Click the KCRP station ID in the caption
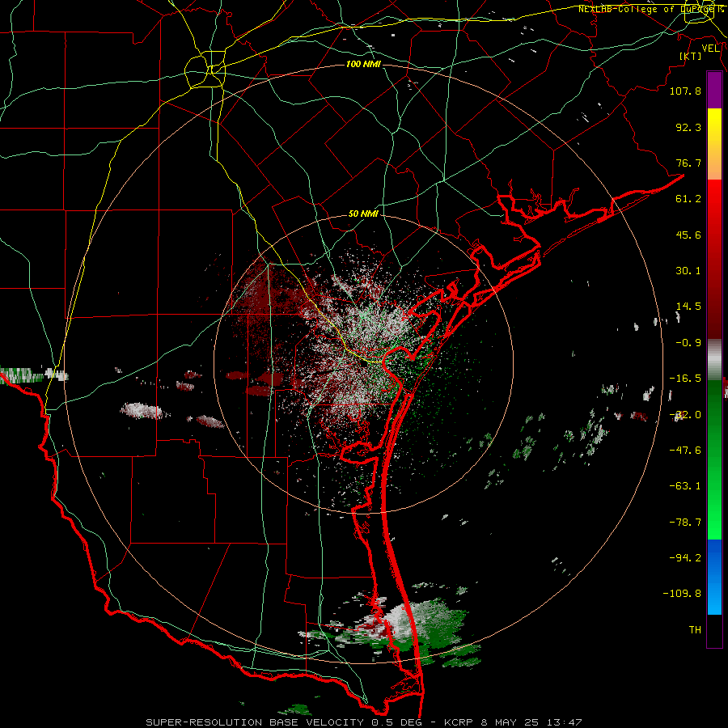728x728 pixels. [x=460, y=722]
